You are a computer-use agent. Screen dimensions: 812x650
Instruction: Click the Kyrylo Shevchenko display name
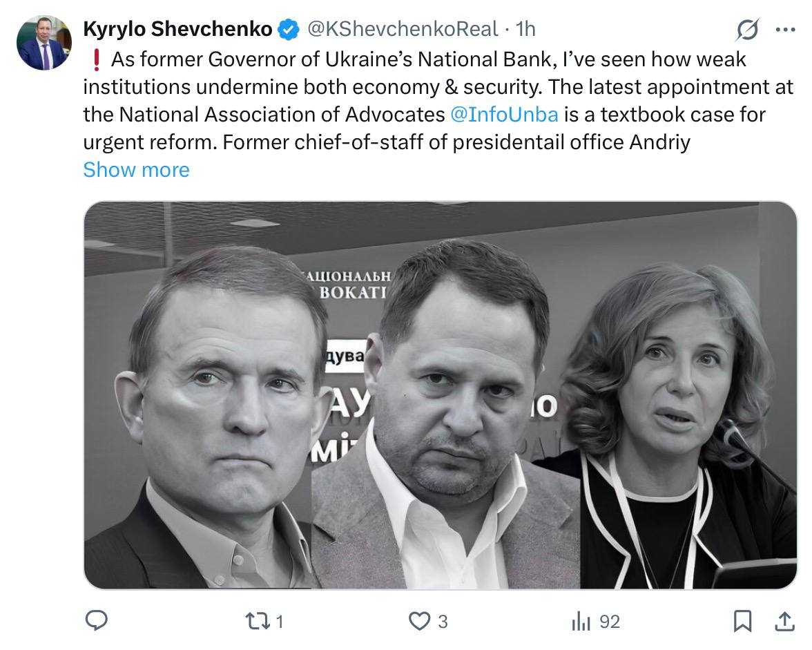(x=177, y=29)
